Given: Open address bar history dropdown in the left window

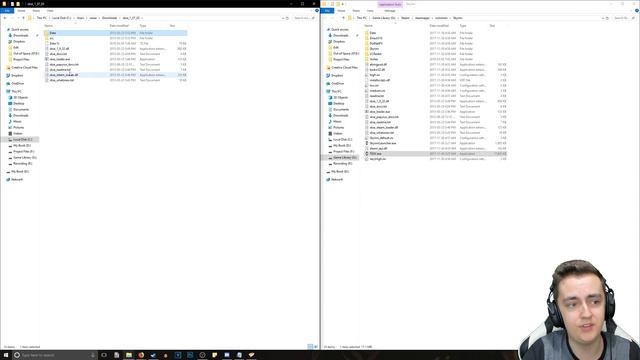Looking at the screenshot, I should tap(283, 18).
